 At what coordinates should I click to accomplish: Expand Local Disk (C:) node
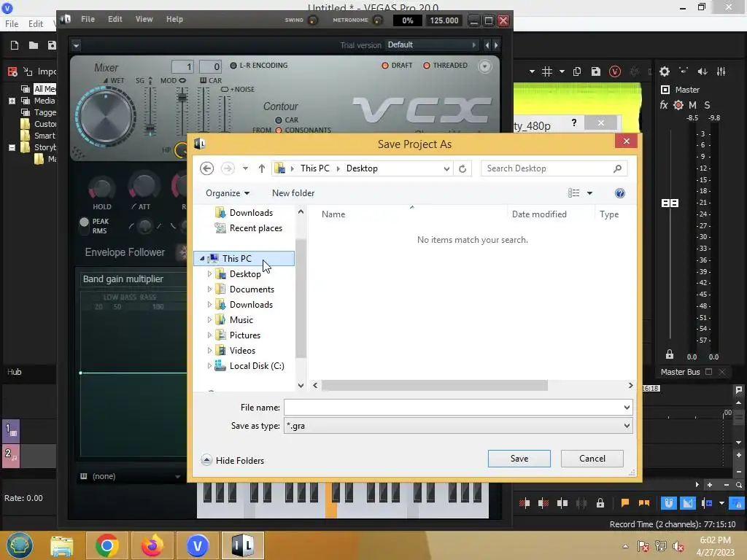(209, 366)
